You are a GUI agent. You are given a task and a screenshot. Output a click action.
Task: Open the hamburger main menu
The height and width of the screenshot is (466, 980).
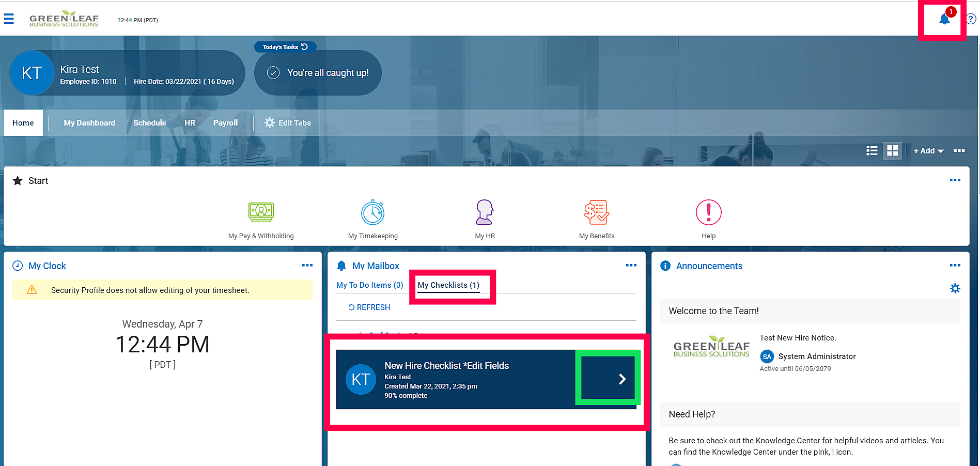9,19
